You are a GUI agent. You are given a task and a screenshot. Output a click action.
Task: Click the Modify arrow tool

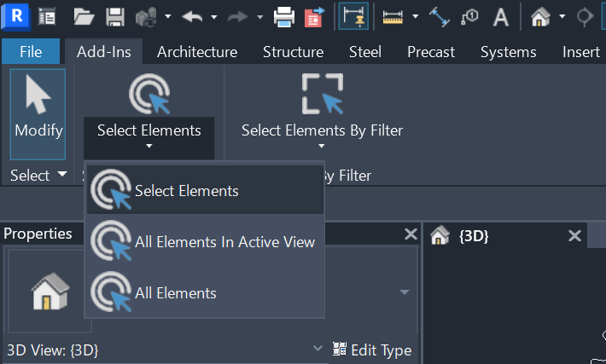[x=38, y=113]
